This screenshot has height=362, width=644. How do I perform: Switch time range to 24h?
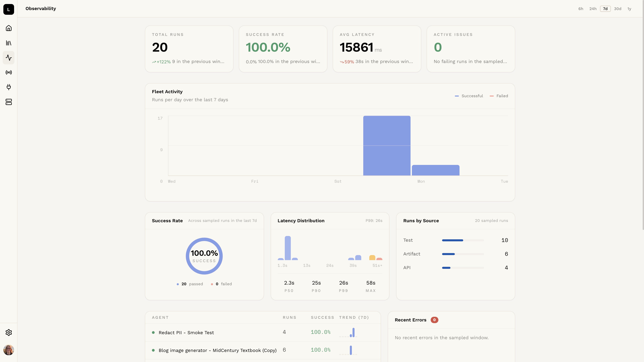tap(593, 9)
